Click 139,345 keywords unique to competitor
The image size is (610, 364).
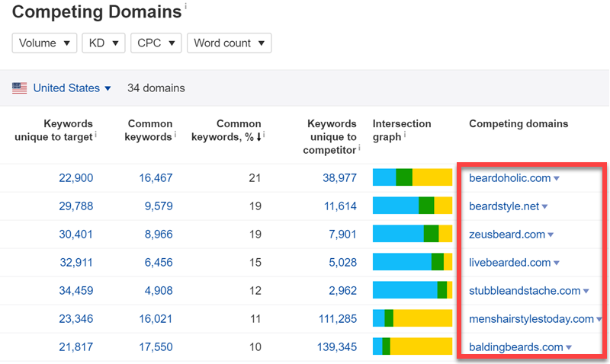337,347
